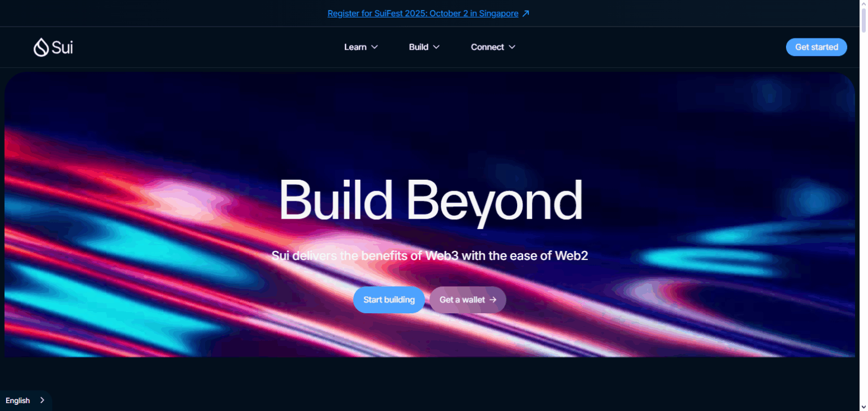This screenshot has height=411, width=868.
Task: Open the Register for SuiFest 2025 link
Action: tap(423, 14)
